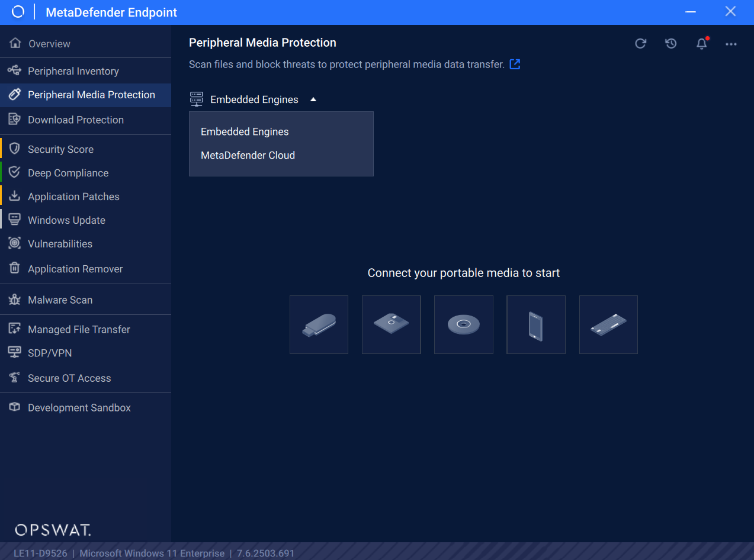The height and width of the screenshot is (560, 754).
Task: Click the OPSWAT logo at sidebar bottom
Action: tap(53, 530)
